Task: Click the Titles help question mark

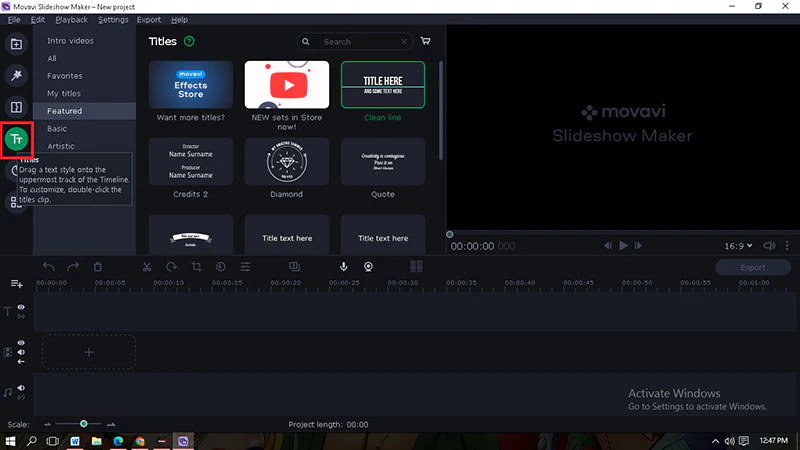Action: tap(189, 41)
